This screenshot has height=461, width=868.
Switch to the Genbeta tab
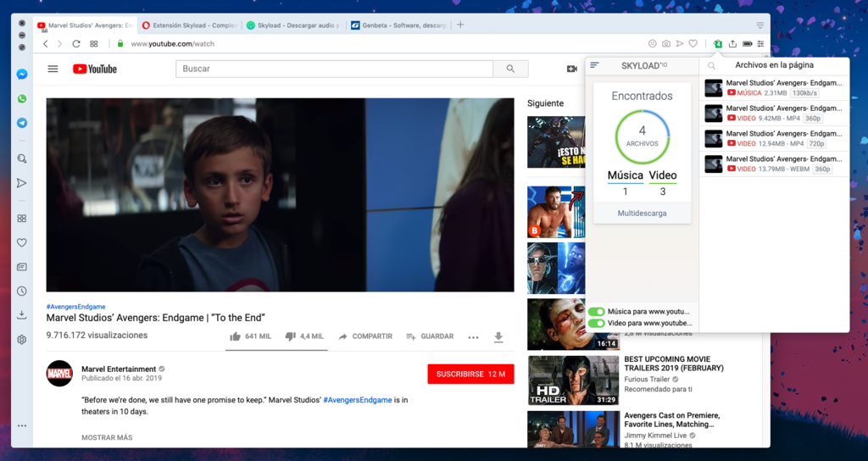398,25
